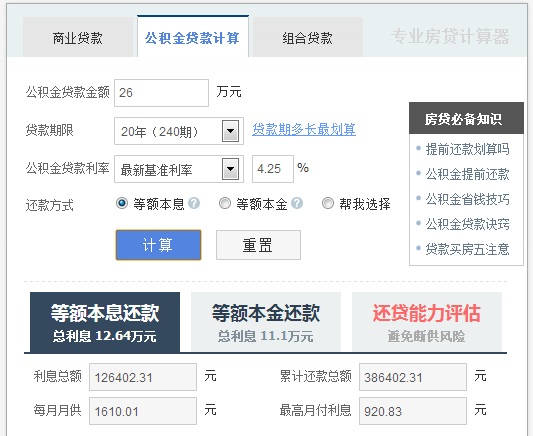
Task: Open 公积金提前还款 article link
Action: [x=467, y=174]
